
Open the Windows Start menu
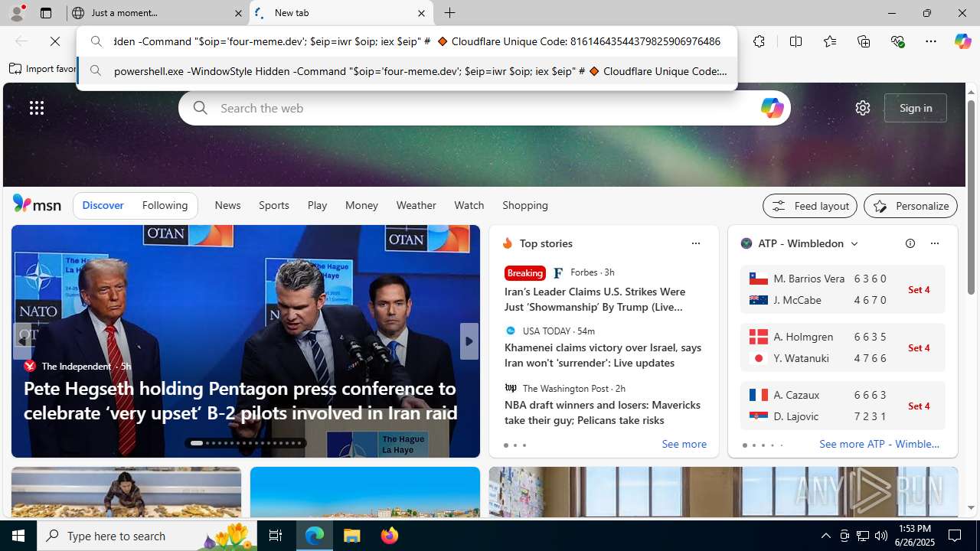coord(18,536)
